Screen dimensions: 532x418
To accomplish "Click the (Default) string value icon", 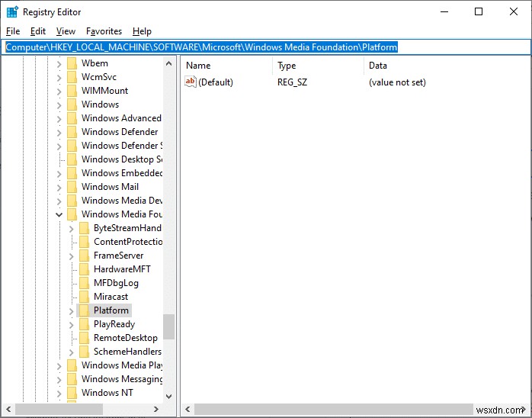I will point(191,82).
